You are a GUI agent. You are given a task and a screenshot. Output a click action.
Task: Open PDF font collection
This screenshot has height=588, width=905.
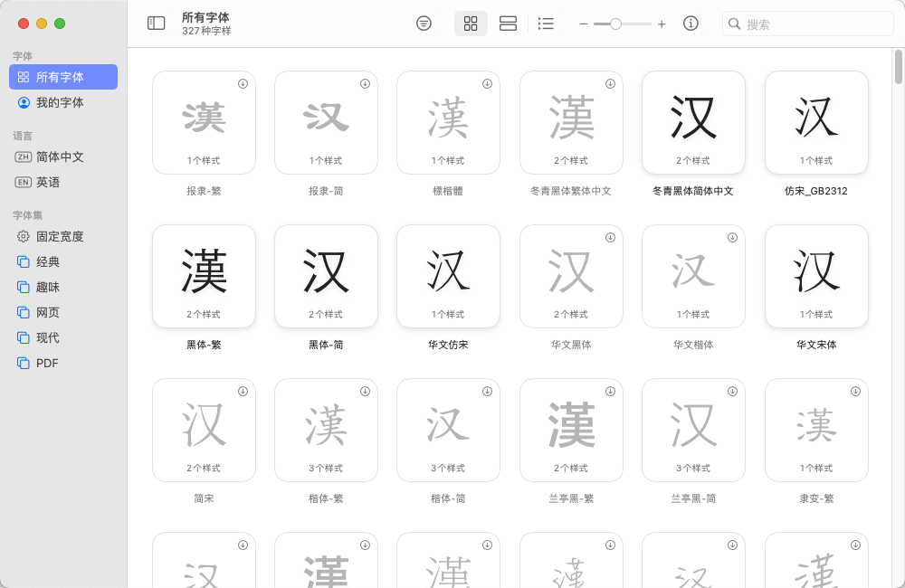[x=63, y=363]
